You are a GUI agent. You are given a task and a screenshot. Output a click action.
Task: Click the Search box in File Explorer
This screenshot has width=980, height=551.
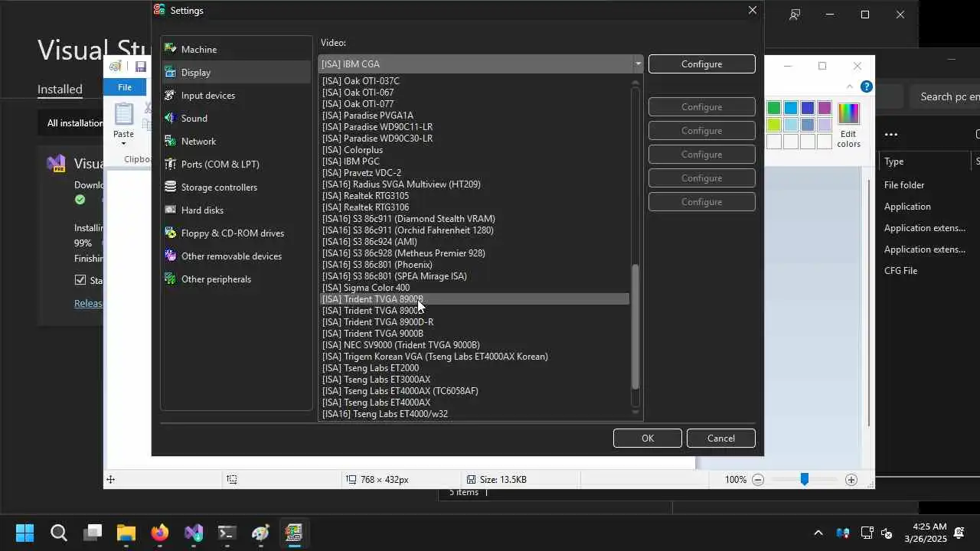point(946,96)
